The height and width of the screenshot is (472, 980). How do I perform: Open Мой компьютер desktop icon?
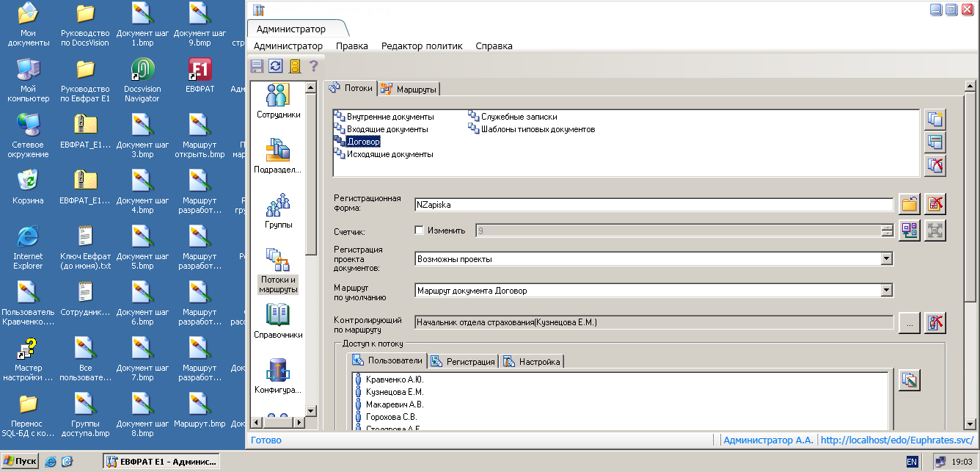[x=28, y=81]
